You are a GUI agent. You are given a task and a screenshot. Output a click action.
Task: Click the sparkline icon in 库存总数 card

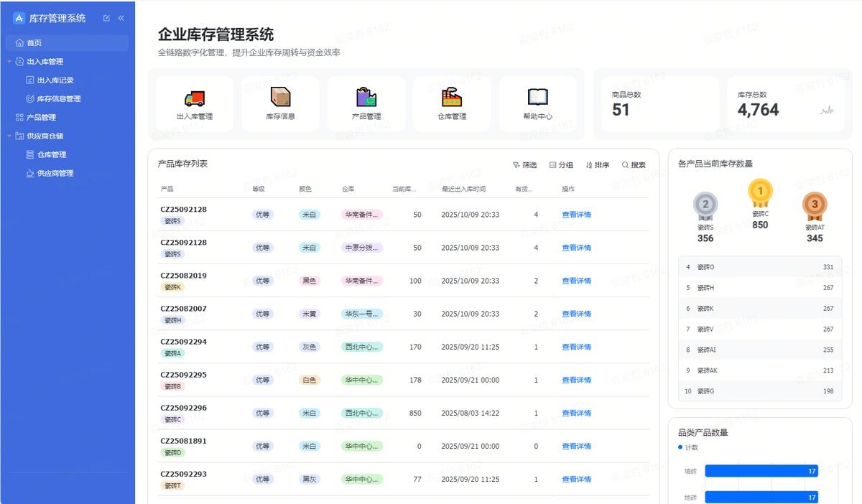(828, 111)
